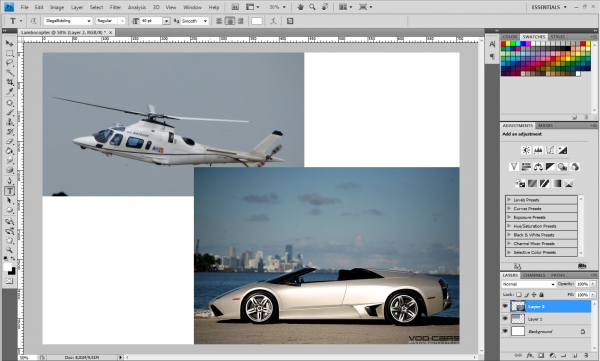The height and width of the screenshot is (361, 600).
Task: Switch to the Channels tab
Action: coord(534,275)
